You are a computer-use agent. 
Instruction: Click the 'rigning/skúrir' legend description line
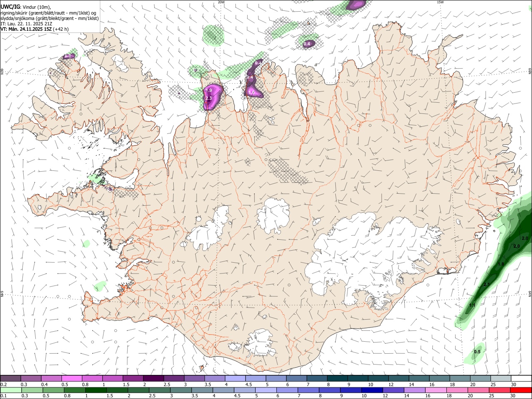[48, 13]
